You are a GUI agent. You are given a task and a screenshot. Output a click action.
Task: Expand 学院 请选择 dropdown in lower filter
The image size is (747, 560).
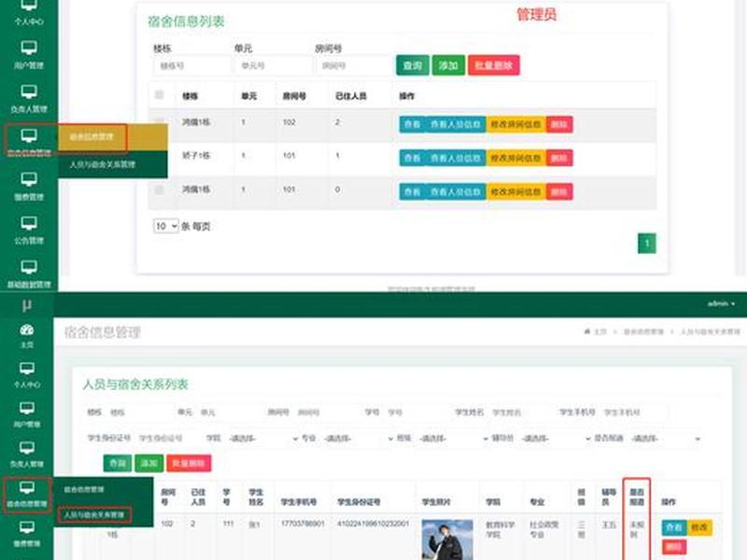pos(263,439)
